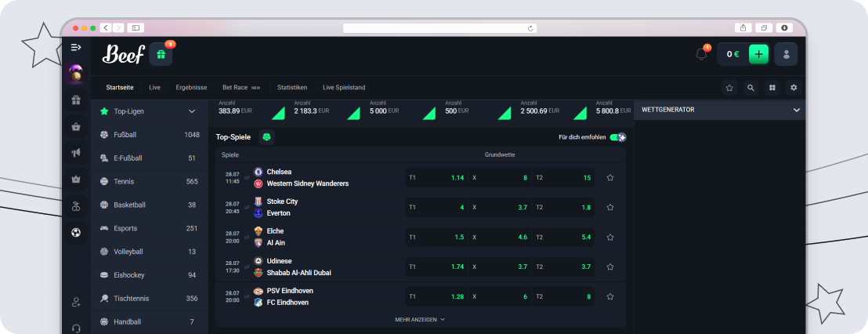Click the browser back button
This screenshot has height=334, width=868.
click(x=106, y=27)
